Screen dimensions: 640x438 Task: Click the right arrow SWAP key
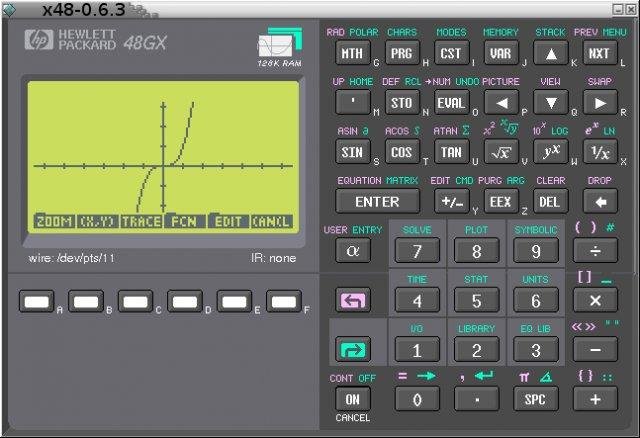(x=600, y=102)
